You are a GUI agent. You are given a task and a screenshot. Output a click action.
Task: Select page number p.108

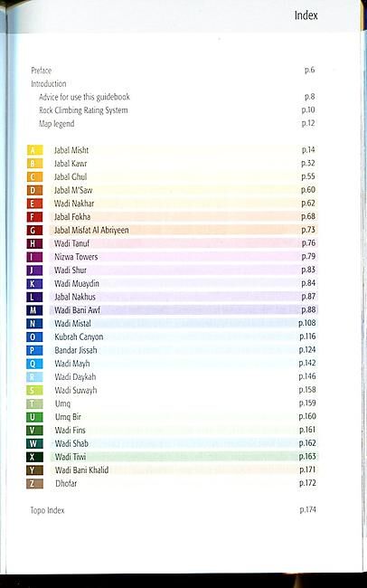(307, 323)
